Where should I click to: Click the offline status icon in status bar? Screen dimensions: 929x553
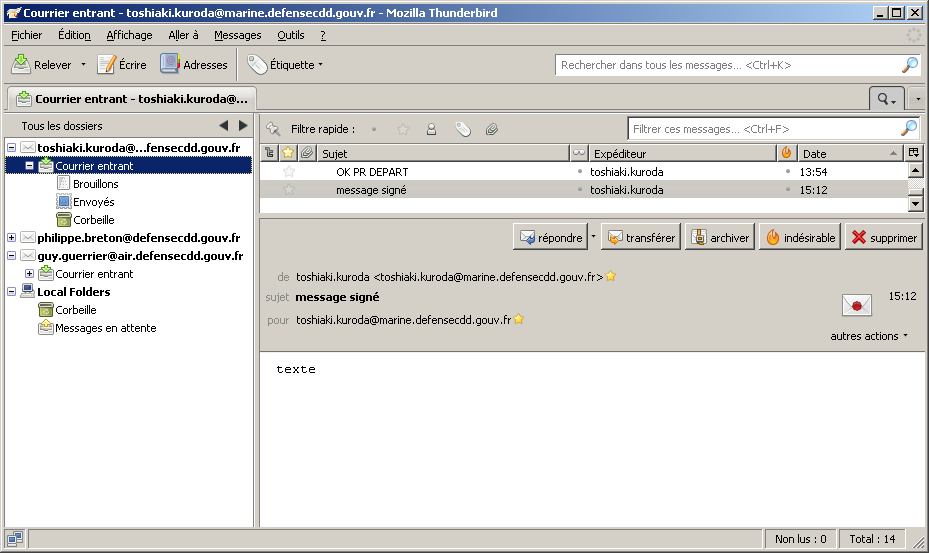(x=14, y=539)
